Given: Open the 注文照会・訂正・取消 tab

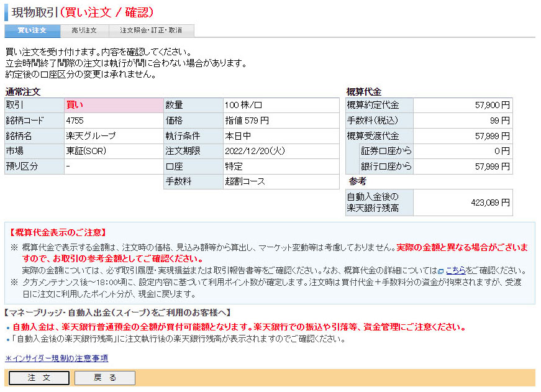Looking at the screenshot, I should (x=151, y=30).
